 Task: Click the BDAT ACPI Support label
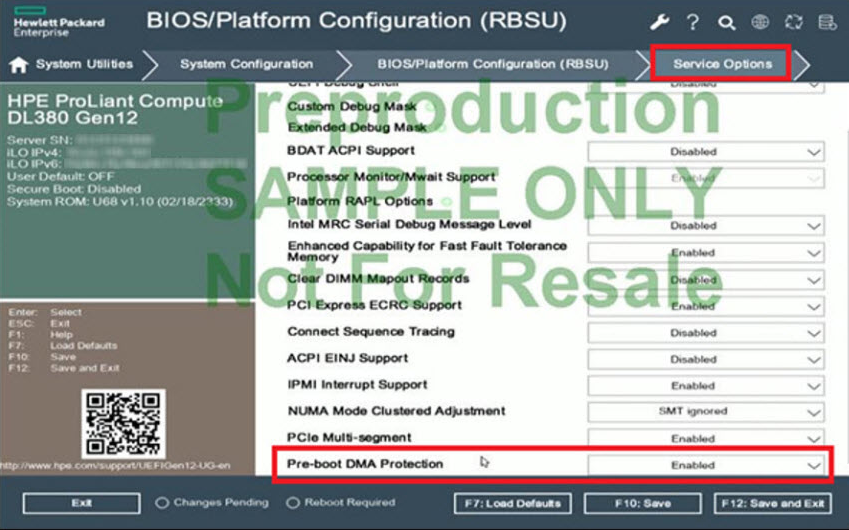click(351, 151)
